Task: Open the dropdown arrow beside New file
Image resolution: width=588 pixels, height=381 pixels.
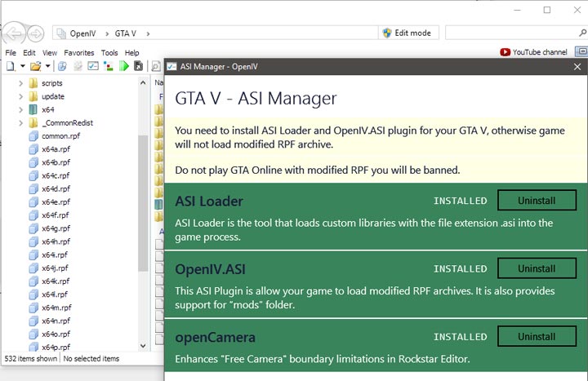Action: point(22,66)
